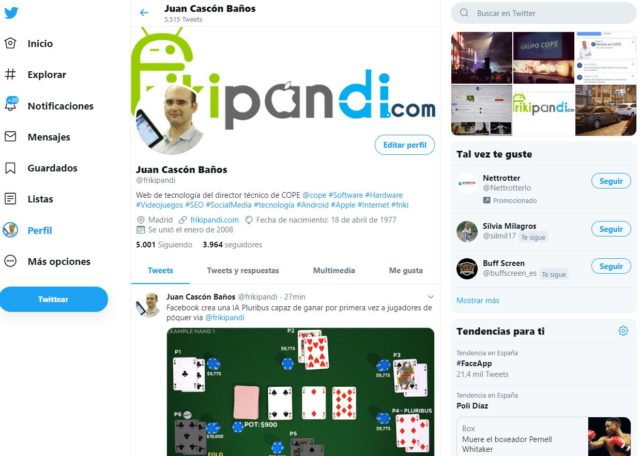Expand suggestions with Mostrar más
Screen dimensions: 640x456
478,300
